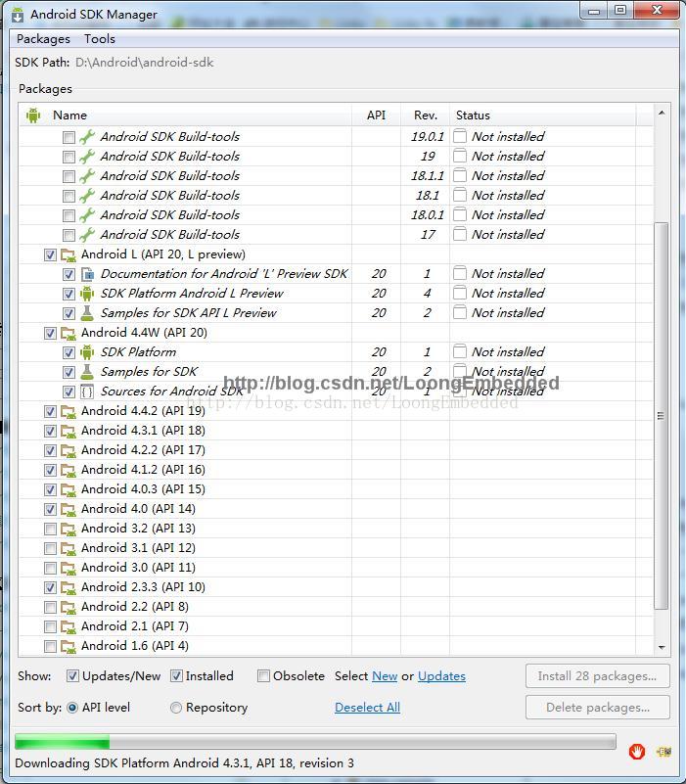Click the SDK Path D:\Android\android-sdk text
686x784 pixels.
145,63
